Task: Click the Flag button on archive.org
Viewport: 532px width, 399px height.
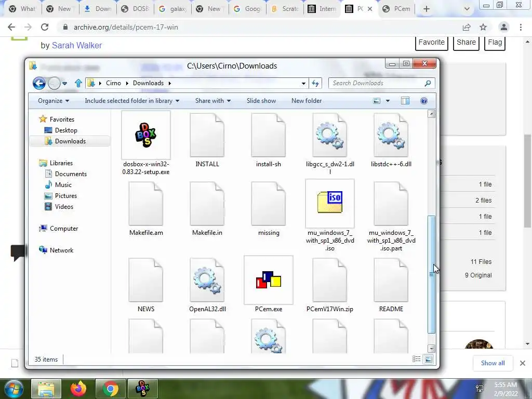Action: pos(495,43)
